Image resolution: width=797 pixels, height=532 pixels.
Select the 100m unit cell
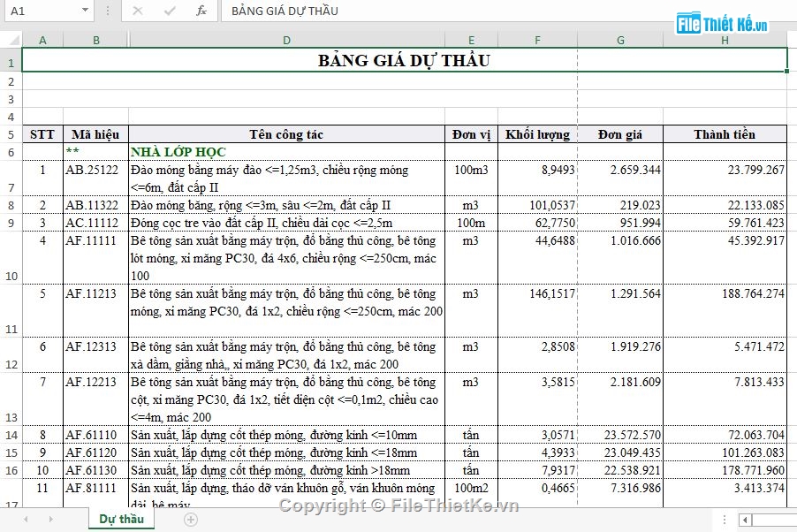tap(471, 223)
